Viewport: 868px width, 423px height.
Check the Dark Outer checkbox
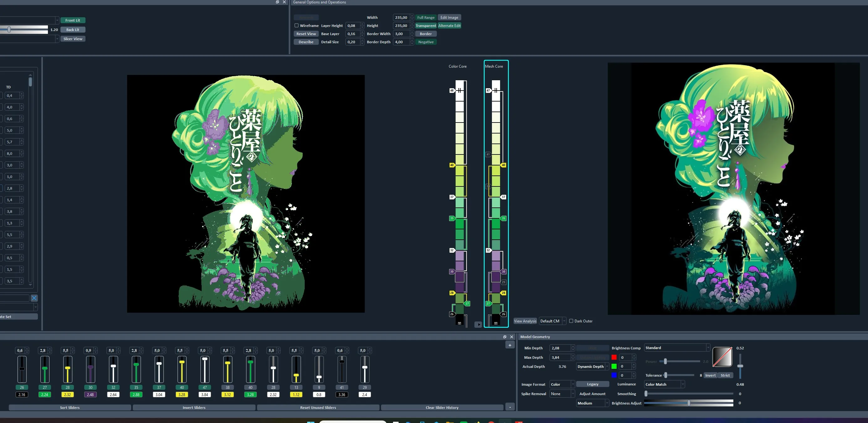571,321
